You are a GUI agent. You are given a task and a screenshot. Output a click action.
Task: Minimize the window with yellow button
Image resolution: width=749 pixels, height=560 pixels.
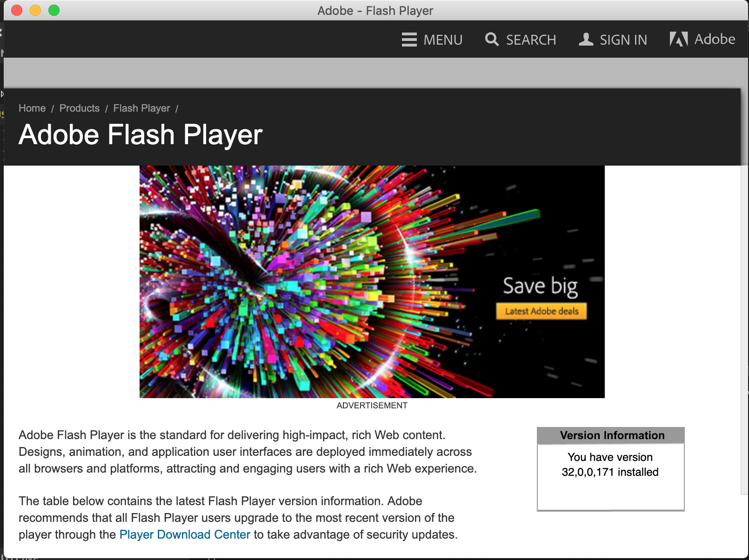point(35,10)
